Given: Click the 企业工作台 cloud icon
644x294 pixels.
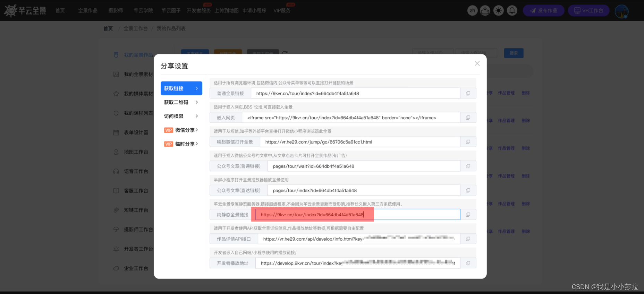Looking at the screenshot, I should (116, 268).
